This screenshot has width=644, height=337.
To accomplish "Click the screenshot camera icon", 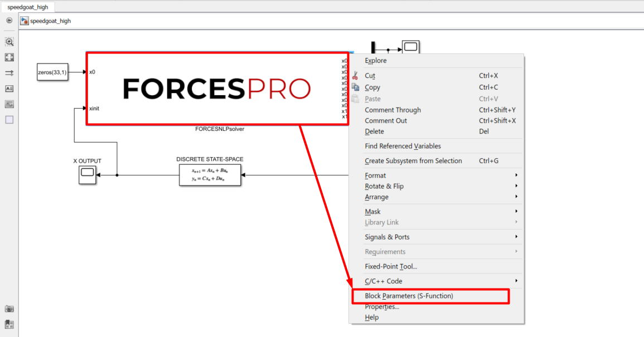I will [9, 309].
